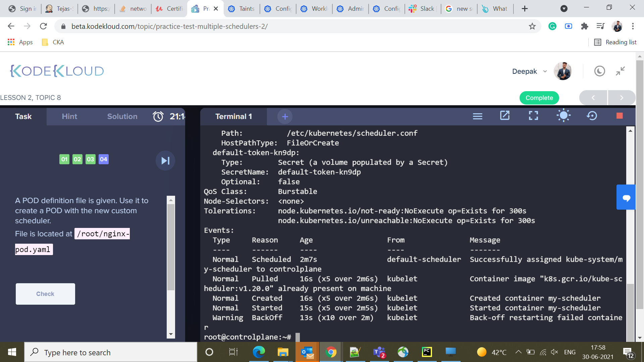644x362 pixels.
Task: Collapse page with shrink arrows icon
Action: click(x=620, y=71)
